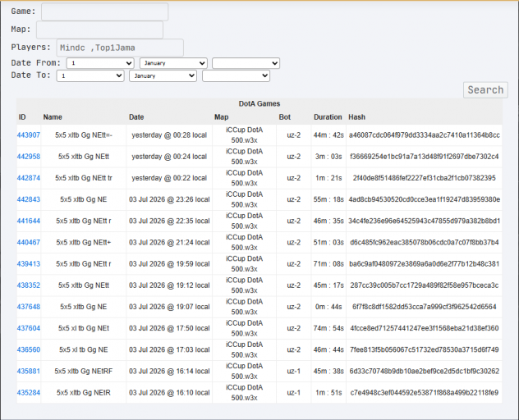Click the Name column header
The image size is (519, 420).
pyautogui.click(x=53, y=117)
